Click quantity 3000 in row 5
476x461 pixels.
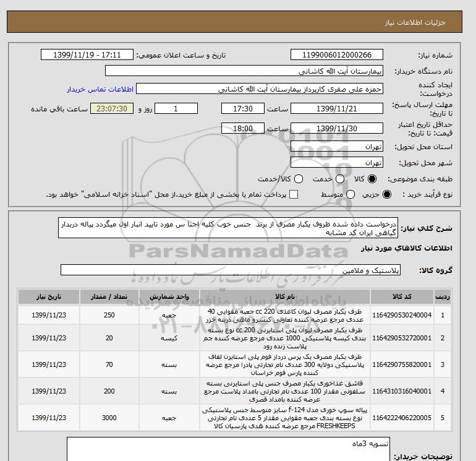(109, 418)
